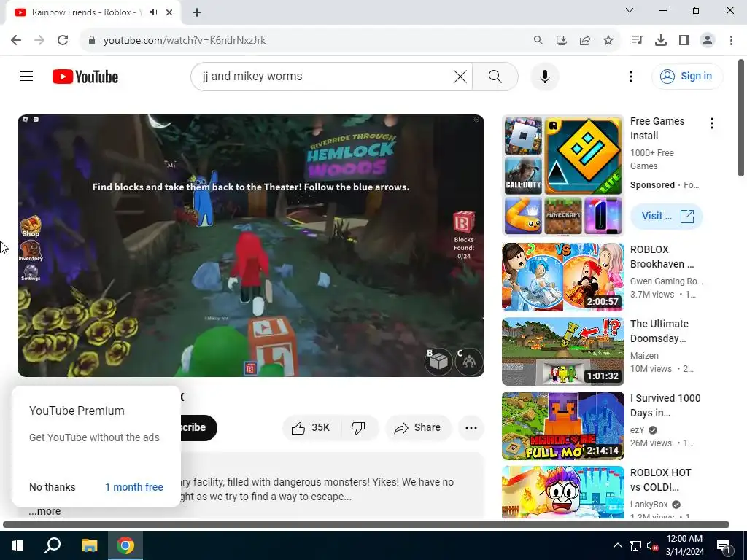The image size is (747, 560).
Task: Open the notification center icon
Action: (x=724, y=545)
